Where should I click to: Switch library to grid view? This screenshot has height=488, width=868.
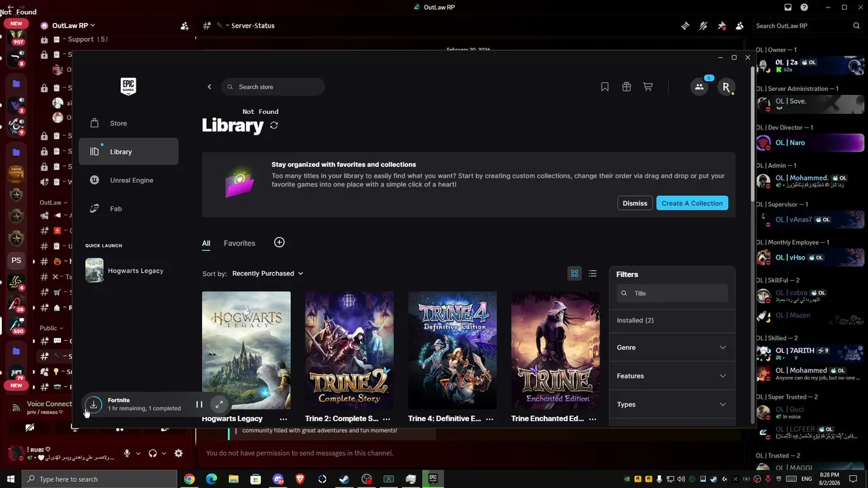pyautogui.click(x=574, y=273)
